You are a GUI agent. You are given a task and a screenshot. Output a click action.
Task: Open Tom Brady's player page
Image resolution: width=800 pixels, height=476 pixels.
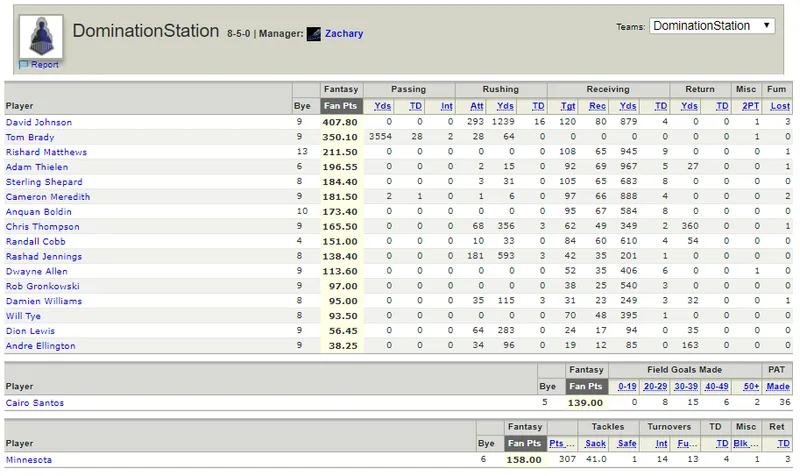pos(30,137)
